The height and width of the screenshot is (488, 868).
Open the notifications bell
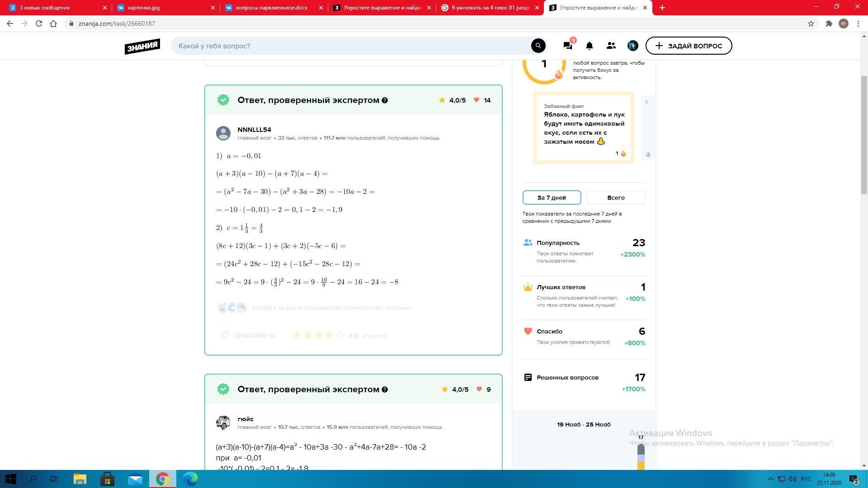(x=589, y=46)
